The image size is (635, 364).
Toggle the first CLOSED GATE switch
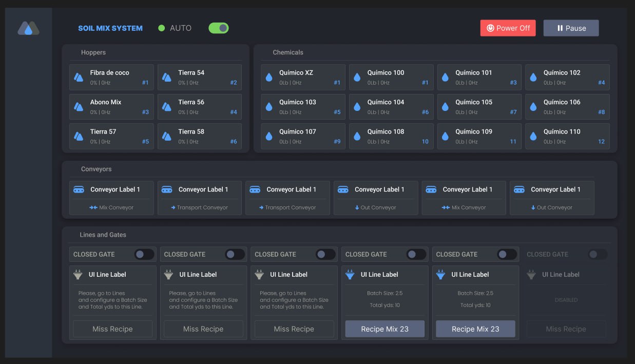(144, 254)
